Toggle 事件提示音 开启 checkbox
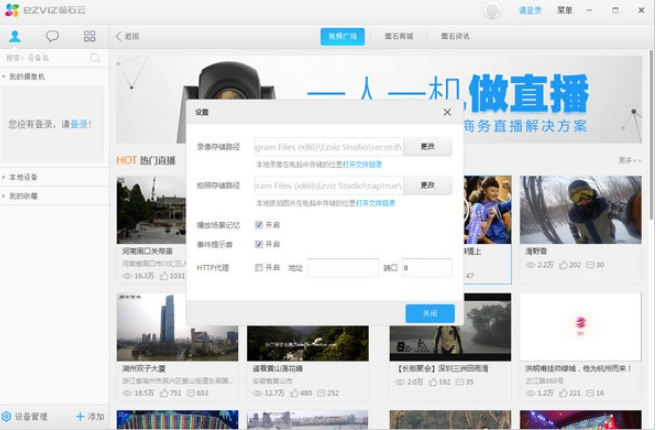Screen dimensions: 661x430 coord(259,244)
